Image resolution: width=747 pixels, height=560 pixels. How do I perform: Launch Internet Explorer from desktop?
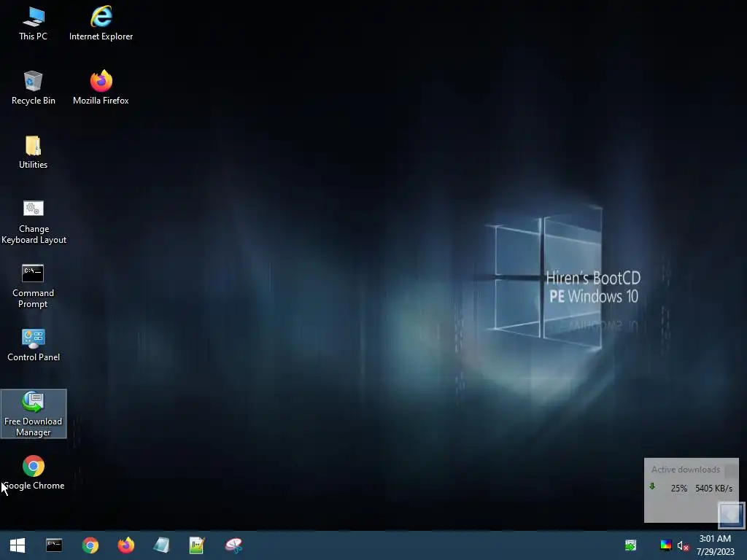coord(101,23)
